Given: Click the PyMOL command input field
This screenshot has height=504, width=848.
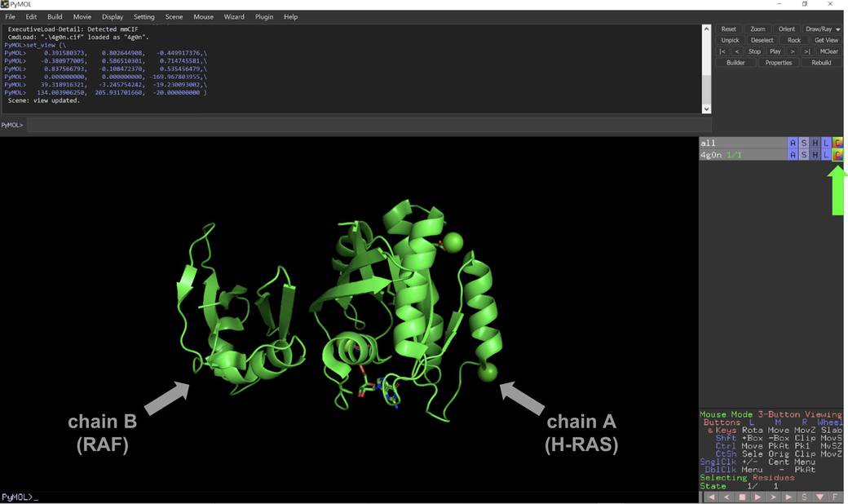Looking at the screenshot, I should 367,125.
